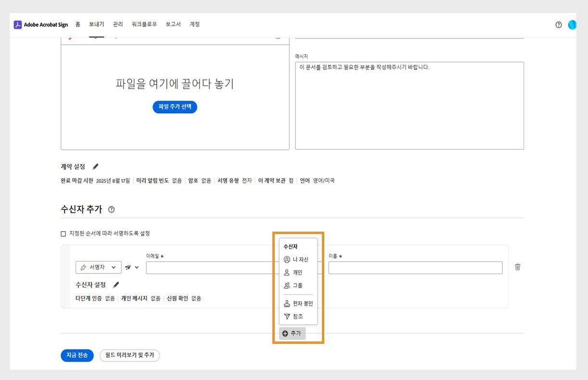Choose '전자 봉인' from recipient menu
Screen dimensions: 588x380
point(300,303)
